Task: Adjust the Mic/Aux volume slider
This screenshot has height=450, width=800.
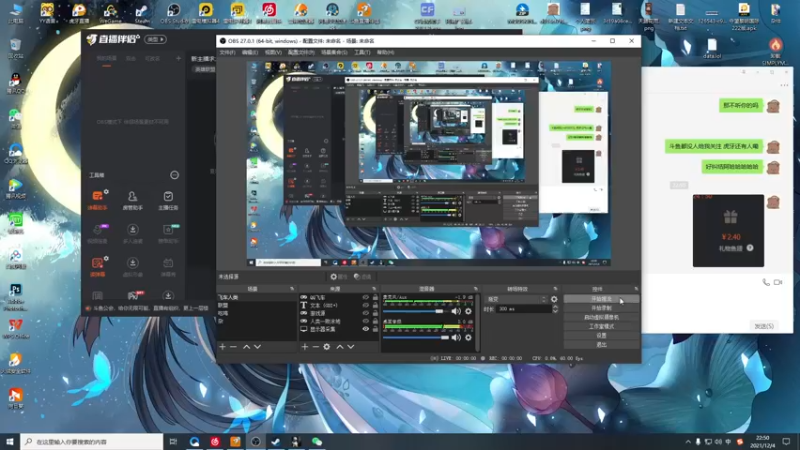Action: [415, 311]
